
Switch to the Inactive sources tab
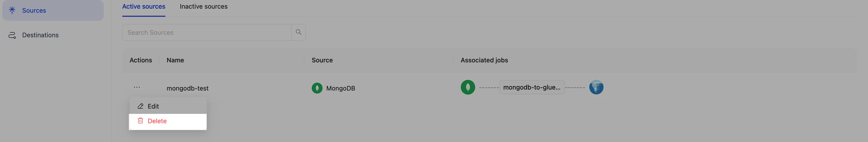204,6
